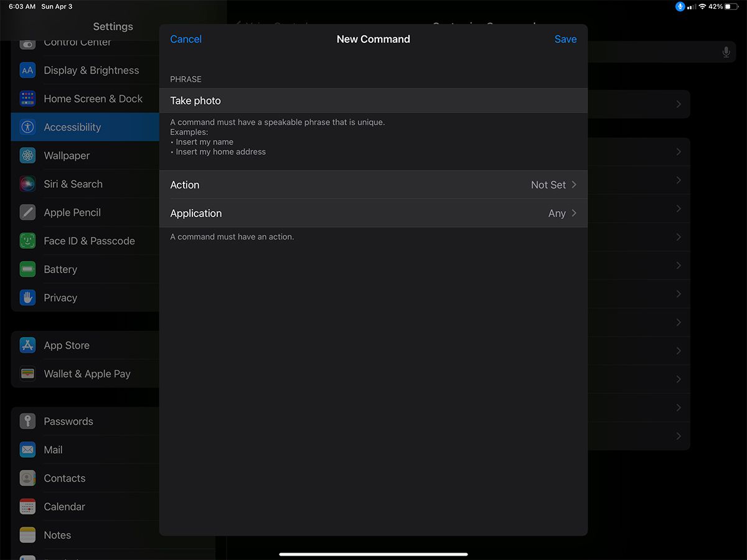Tap the Settings title in sidebar
747x560 pixels.
click(113, 27)
